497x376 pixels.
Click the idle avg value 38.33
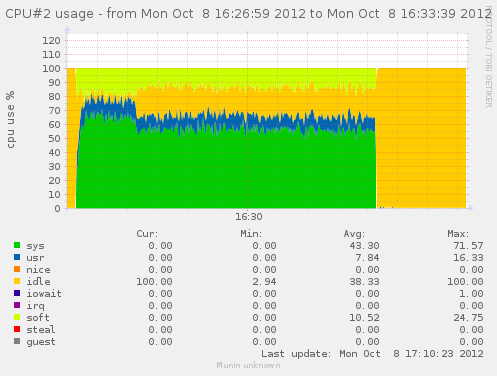(x=364, y=282)
